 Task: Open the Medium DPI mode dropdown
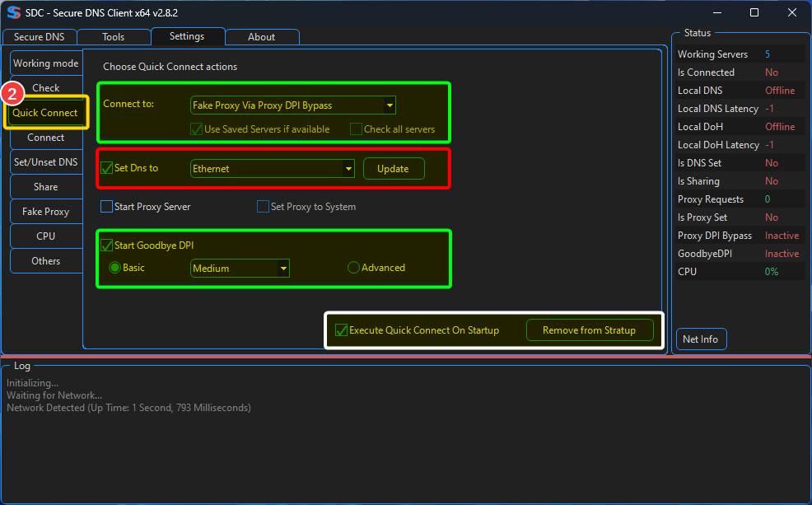pyautogui.click(x=240, y=269)
